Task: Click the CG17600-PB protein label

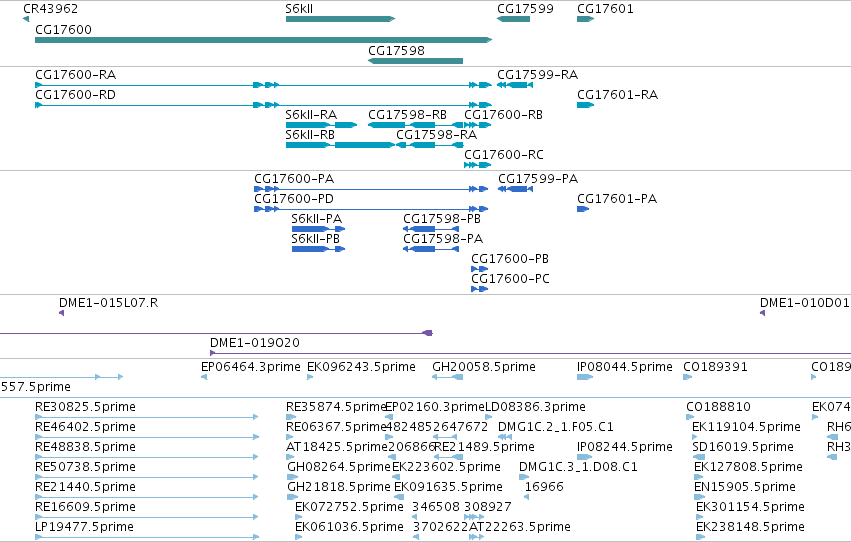Action: coord(510,259)
